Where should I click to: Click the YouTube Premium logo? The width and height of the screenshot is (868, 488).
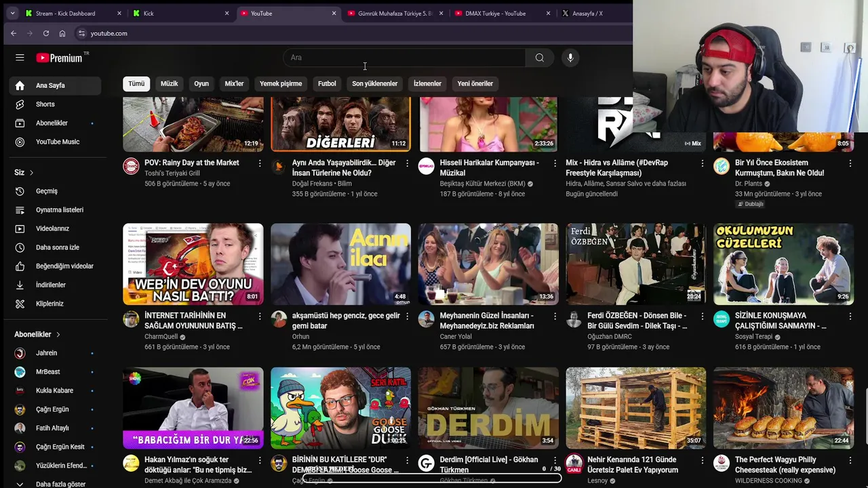pos(61,58)
